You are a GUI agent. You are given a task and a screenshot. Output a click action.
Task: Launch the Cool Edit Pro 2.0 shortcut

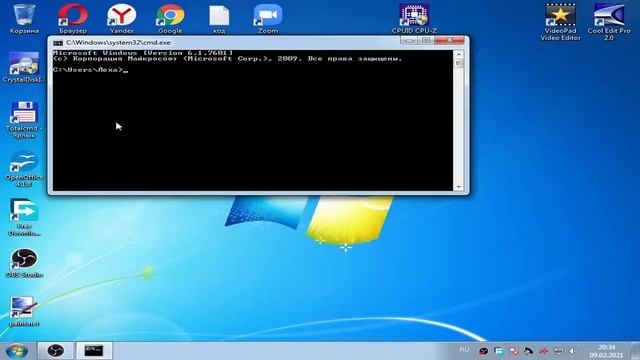609,22
